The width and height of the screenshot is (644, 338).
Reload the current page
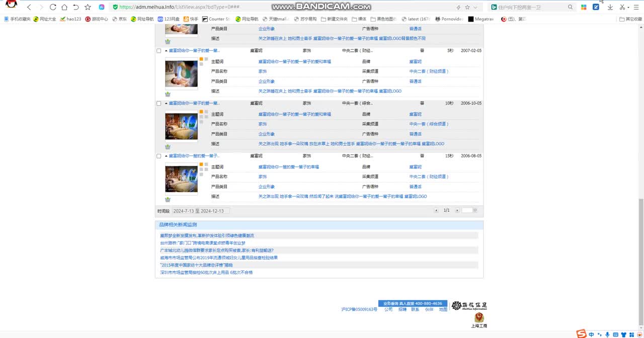(x=53, y=7)
